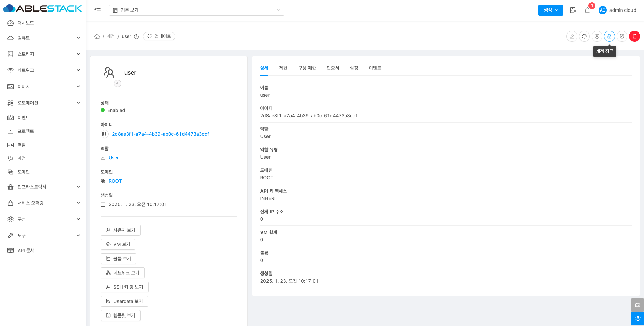Image resolution: width=644 pixels, height=326 pixels.
Task: Open the blue settings gear at bottom right
Action: pos(637,318)
